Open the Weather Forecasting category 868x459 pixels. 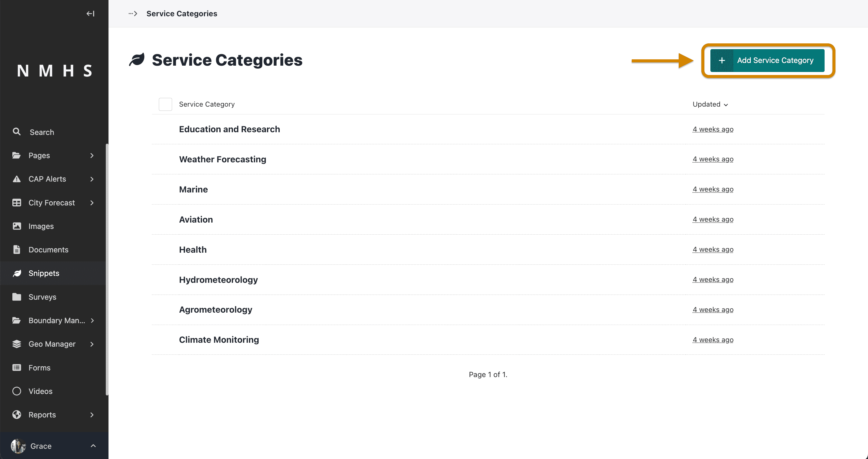click(222, 159)
